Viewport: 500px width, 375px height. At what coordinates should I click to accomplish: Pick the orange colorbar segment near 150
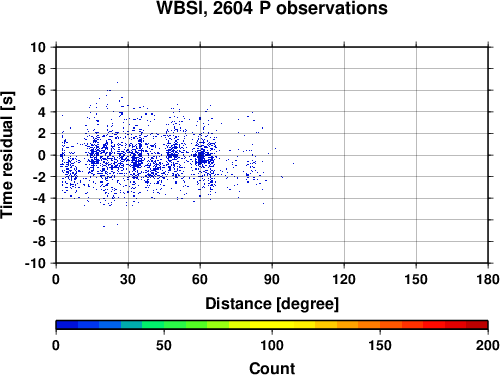[x=369, y=325]
